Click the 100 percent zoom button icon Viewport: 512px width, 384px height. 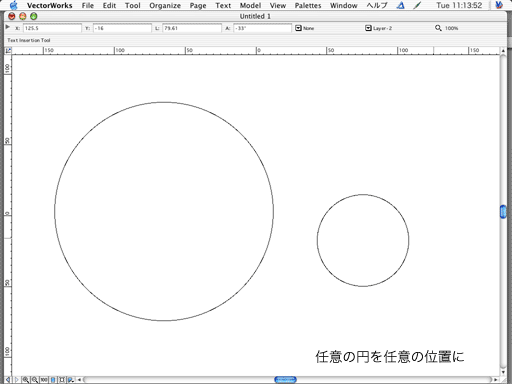(44, 380)
